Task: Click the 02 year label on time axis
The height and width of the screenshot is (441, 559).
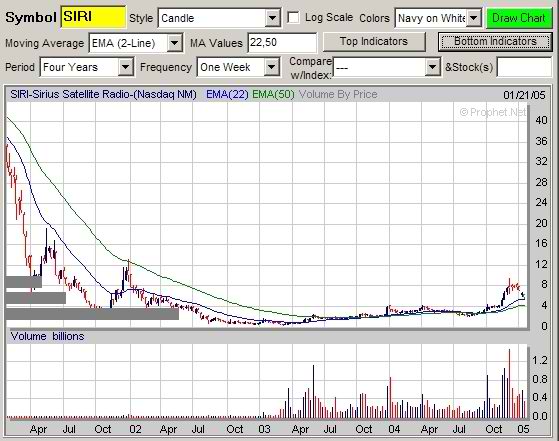Action: [135, 429]
